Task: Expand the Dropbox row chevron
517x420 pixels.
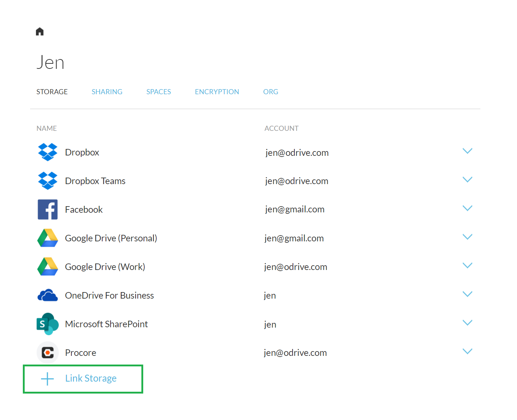Action: coord(467,151)
